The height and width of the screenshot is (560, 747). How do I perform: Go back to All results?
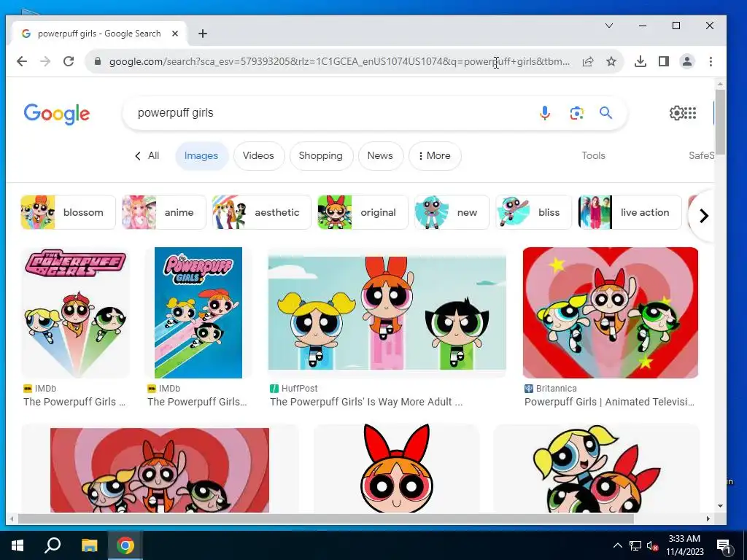coord(147,156)
